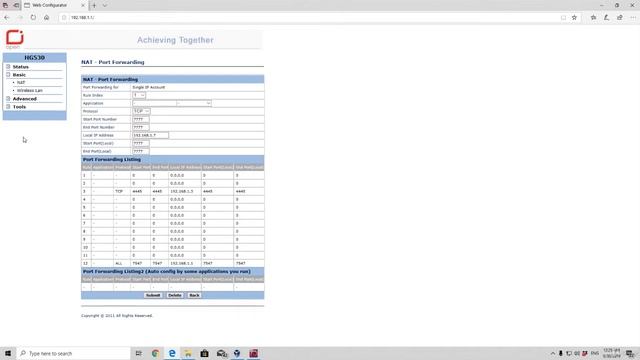Click the 192.168.1.5 cell in rule 3
This screenshot has height=360, width=640.
click(x=182, y=191)
